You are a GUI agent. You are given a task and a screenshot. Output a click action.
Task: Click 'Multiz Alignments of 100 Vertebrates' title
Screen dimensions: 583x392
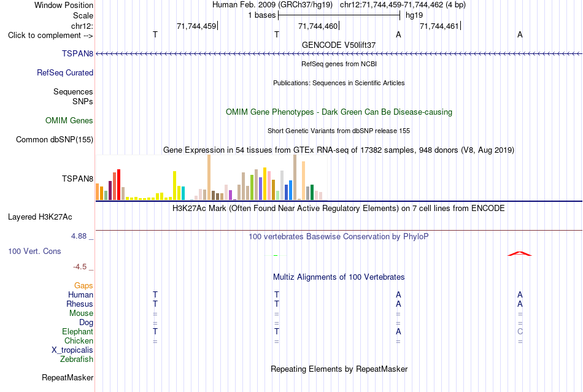(x=339, y=277)
